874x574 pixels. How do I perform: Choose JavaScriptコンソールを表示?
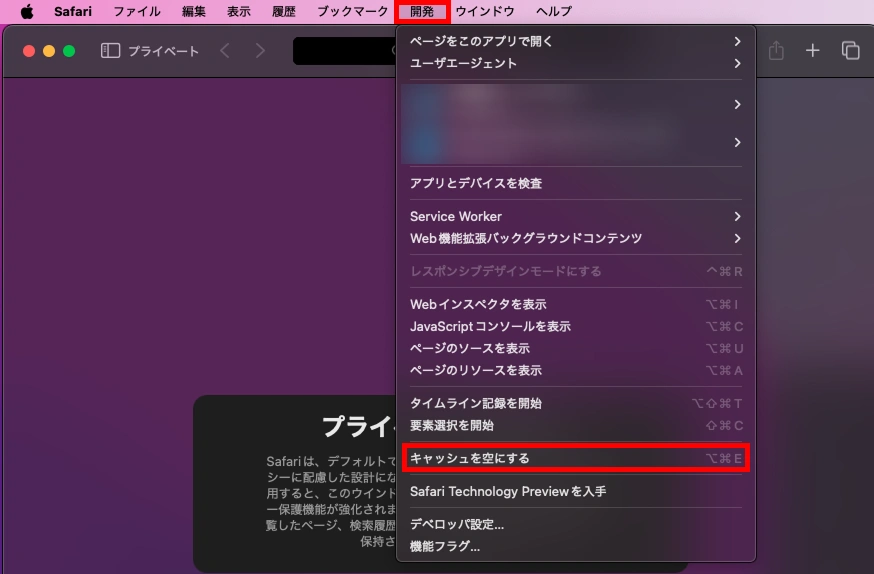576,327
